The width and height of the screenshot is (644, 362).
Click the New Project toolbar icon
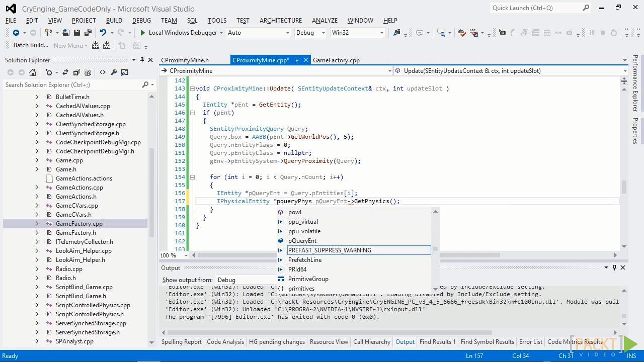(49, 33)
